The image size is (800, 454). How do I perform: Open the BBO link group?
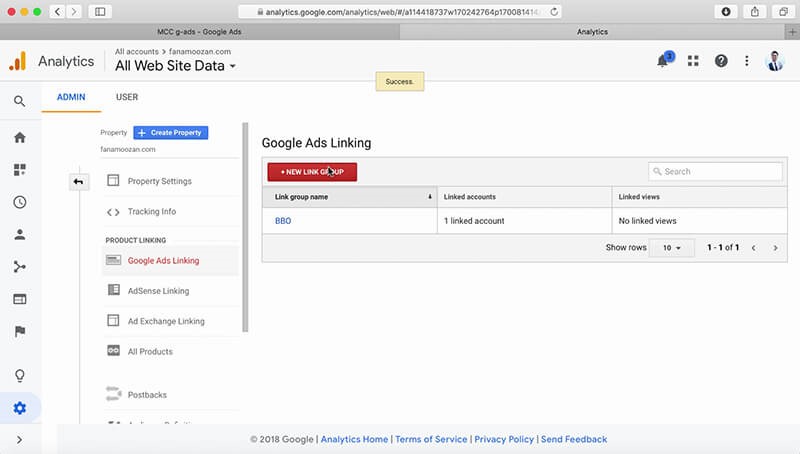pyautogui.click(x=283, y=221)
